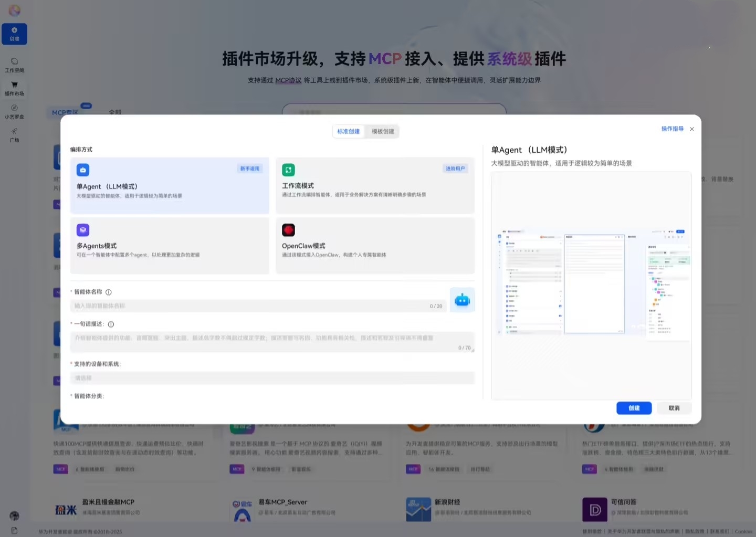Screen dimensions: 756x537
Task: Click the 创建 icon in left sidebar
Action: tap(14, 34)
